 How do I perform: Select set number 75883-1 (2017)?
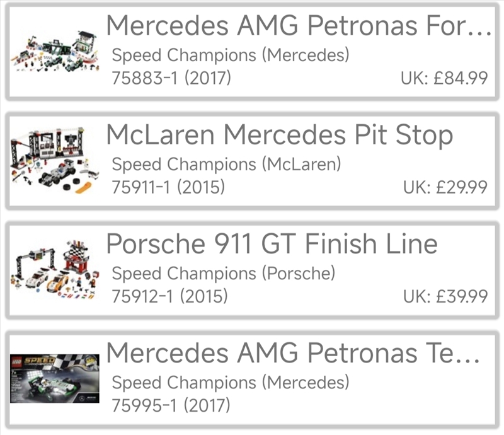click(x=171, y=79)
